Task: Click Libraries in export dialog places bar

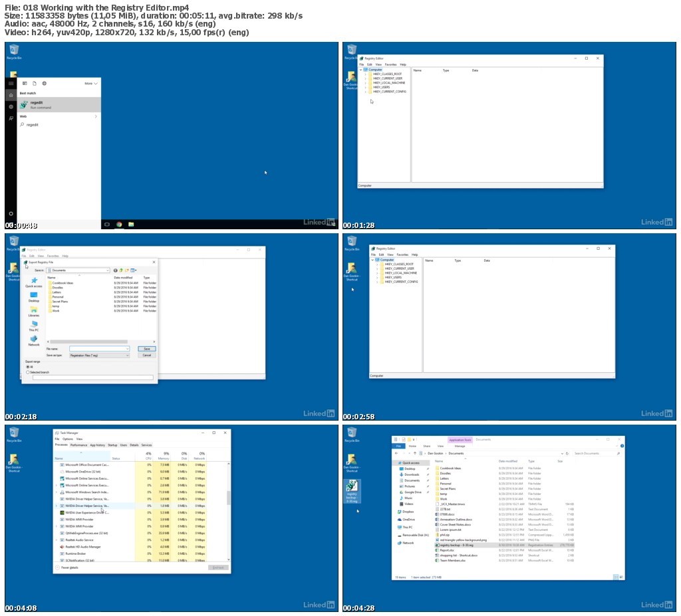Action: 34,312
